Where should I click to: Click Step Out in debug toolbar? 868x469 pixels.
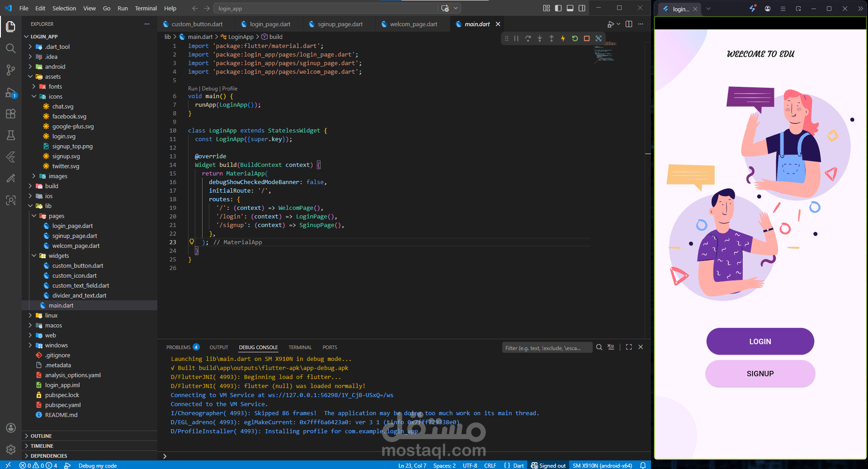552,38
